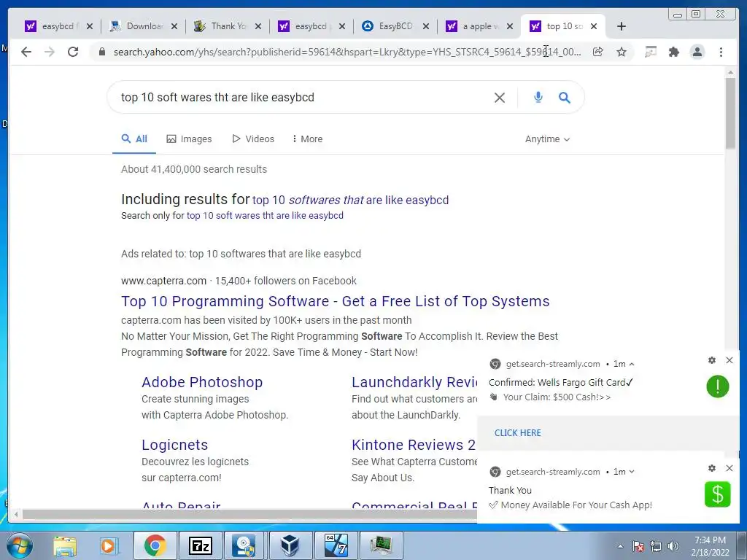
Task: Open the Adobe Photoshop sitelink
Action: (202, 382)
